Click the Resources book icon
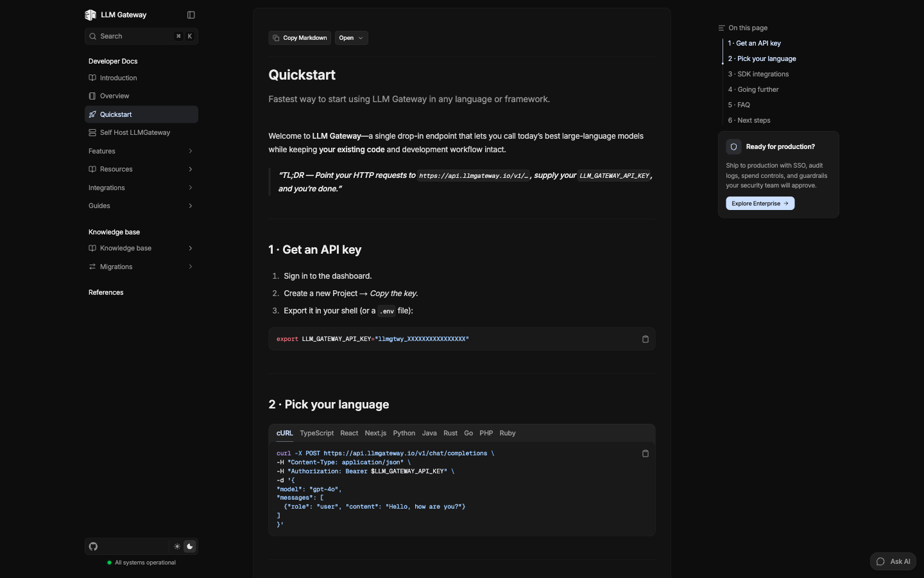Image resolution: width=924 pixels, height=578 pixels. click(x=92, y=169)
